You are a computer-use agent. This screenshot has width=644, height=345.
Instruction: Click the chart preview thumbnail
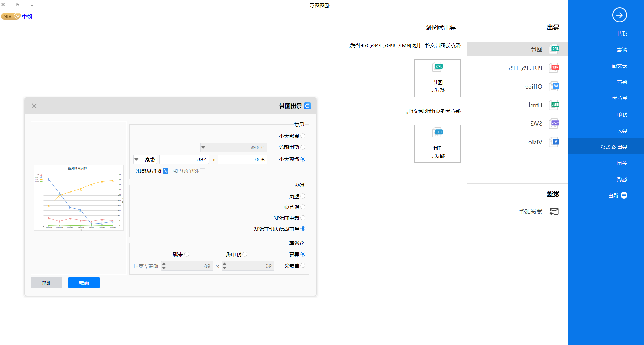(x=79, y=198)
